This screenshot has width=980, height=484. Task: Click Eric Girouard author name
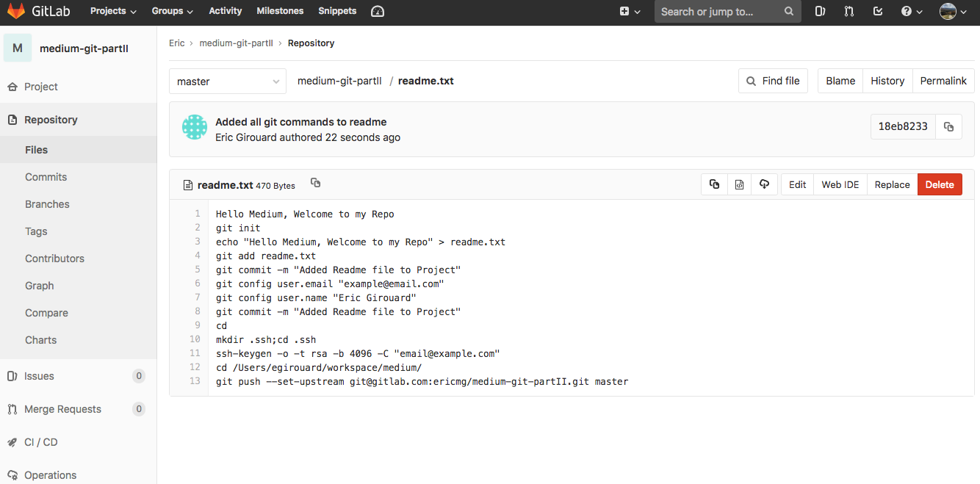[245, 137]
